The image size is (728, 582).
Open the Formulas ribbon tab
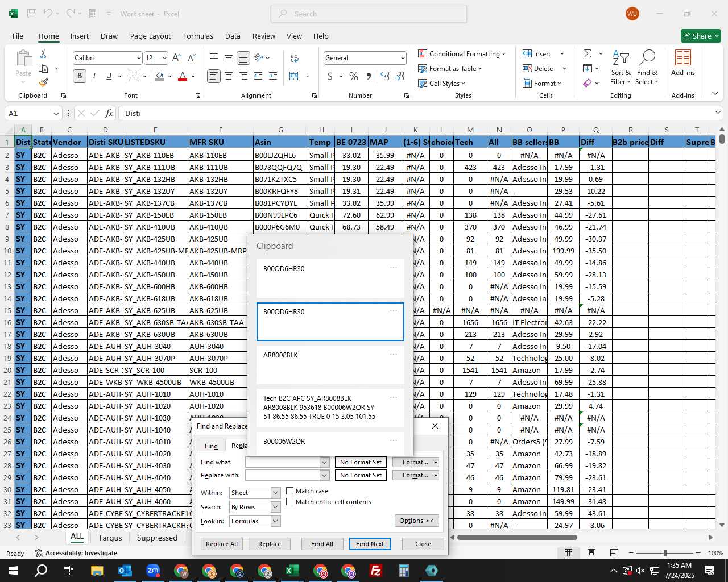tap(198, 36)
